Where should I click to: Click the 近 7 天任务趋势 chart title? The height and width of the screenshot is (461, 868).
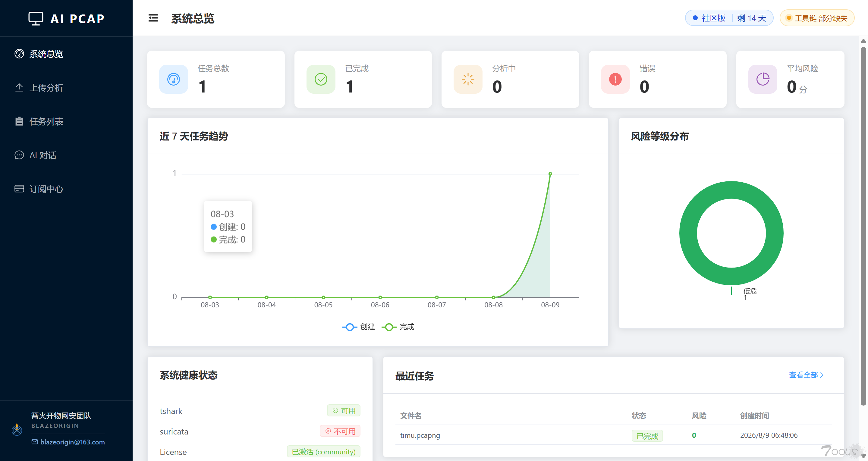tap(194, 136)
